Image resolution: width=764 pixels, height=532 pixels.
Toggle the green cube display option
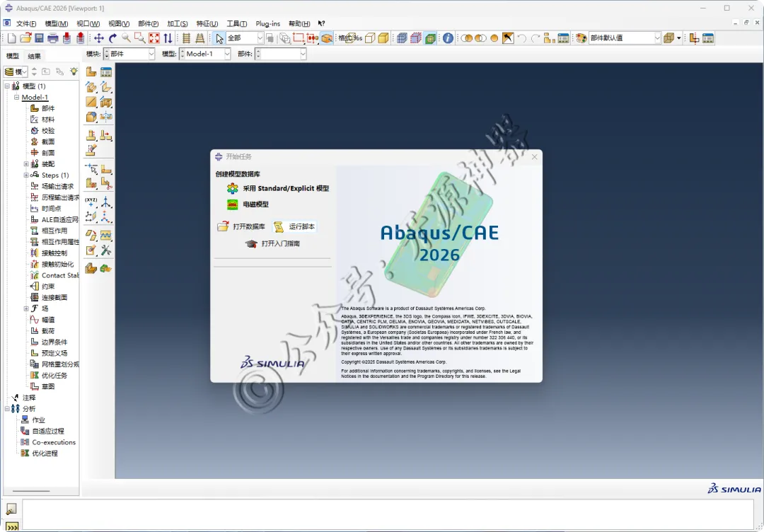(430, 38)
